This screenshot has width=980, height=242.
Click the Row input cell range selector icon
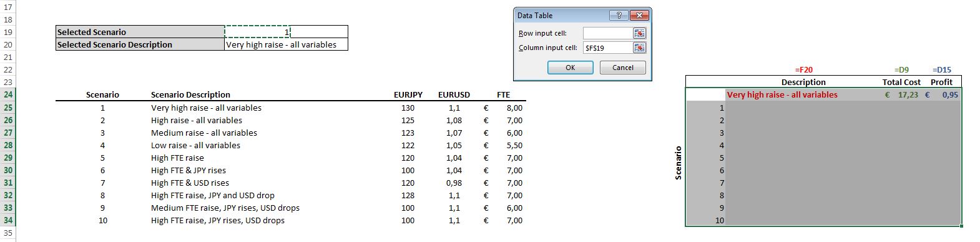[639, 33]
